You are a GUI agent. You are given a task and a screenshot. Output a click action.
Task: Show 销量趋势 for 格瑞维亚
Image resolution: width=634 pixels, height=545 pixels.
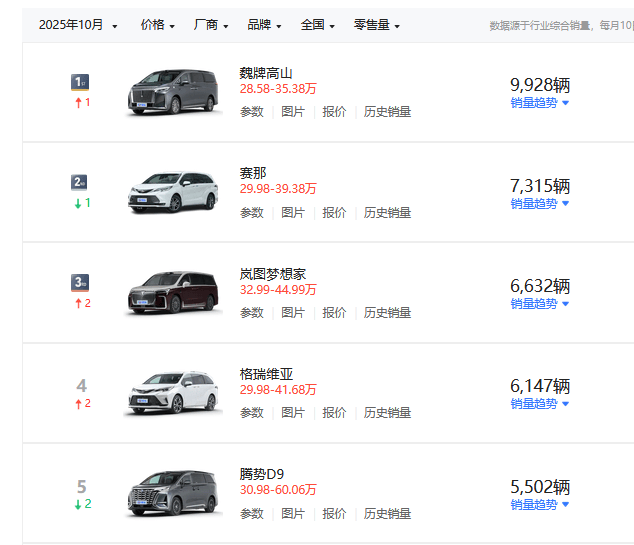[x=539, y=404]
